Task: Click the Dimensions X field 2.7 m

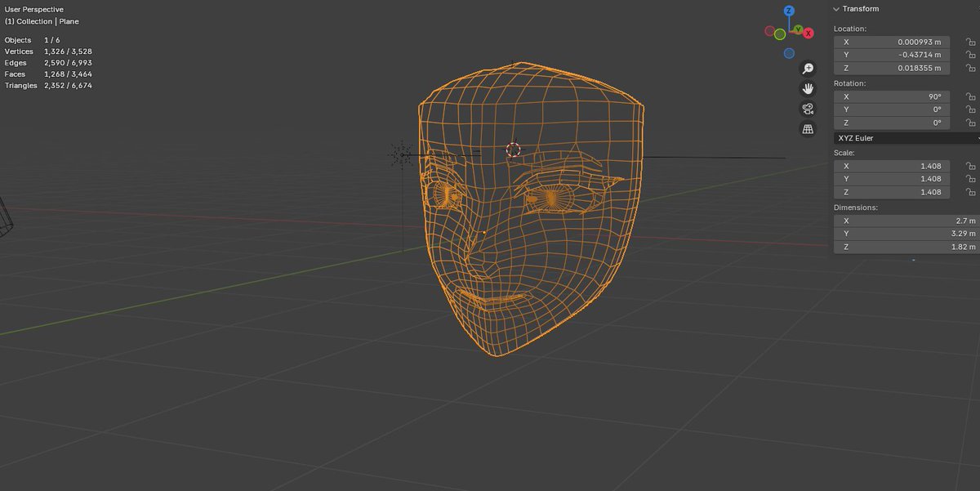Action: click(906, 221)
